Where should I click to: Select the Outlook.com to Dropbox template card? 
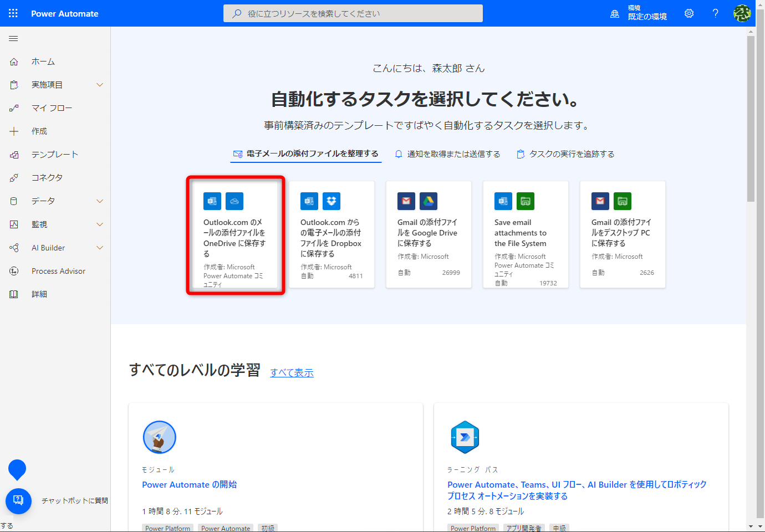[331, 234]
